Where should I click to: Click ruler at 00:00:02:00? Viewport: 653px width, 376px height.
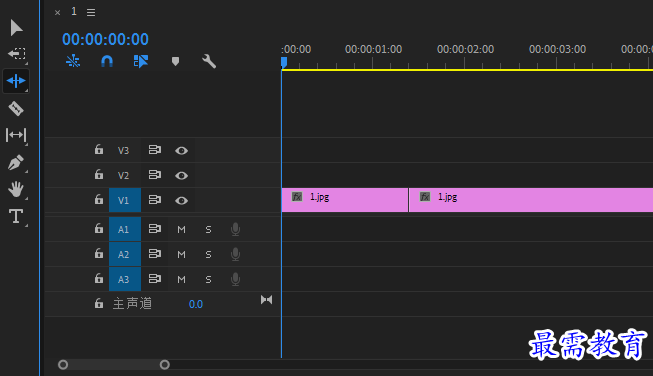[x=465, y=50]
